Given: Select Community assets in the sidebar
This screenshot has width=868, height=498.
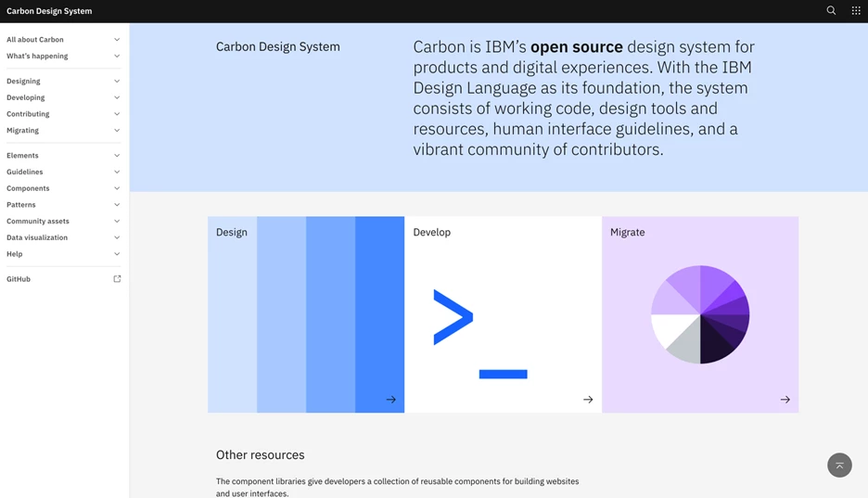Looking at the screenshot, I should (x=38, y=222).
